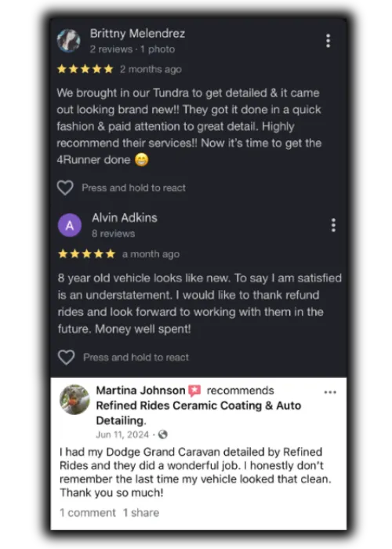View the 1 share on Martina's post
Screen dimensions: 392x549
click(x=141, y=513)
